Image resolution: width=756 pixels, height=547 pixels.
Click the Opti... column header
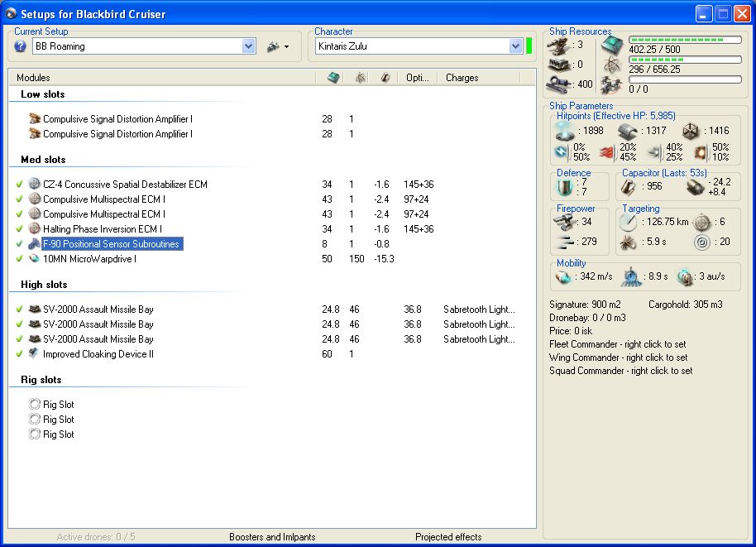pos(418,78)
